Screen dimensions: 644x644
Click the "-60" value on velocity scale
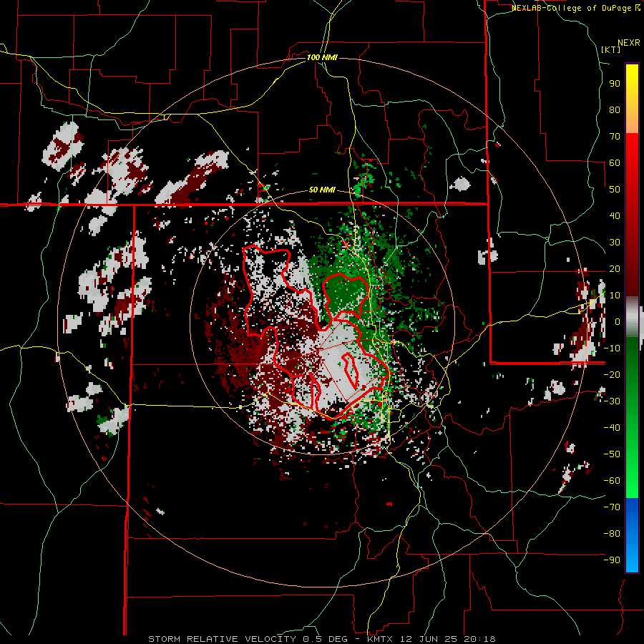[x=612, y=481]
